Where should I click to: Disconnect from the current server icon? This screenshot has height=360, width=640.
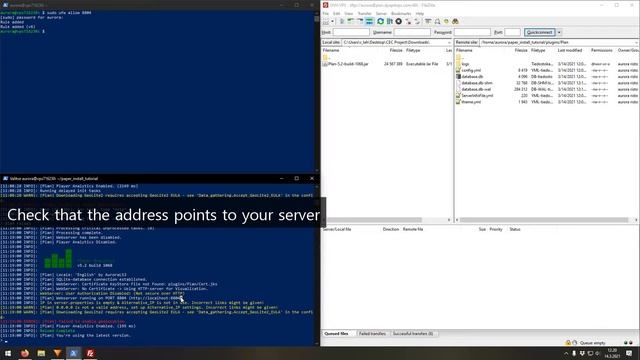pos(408,21)
